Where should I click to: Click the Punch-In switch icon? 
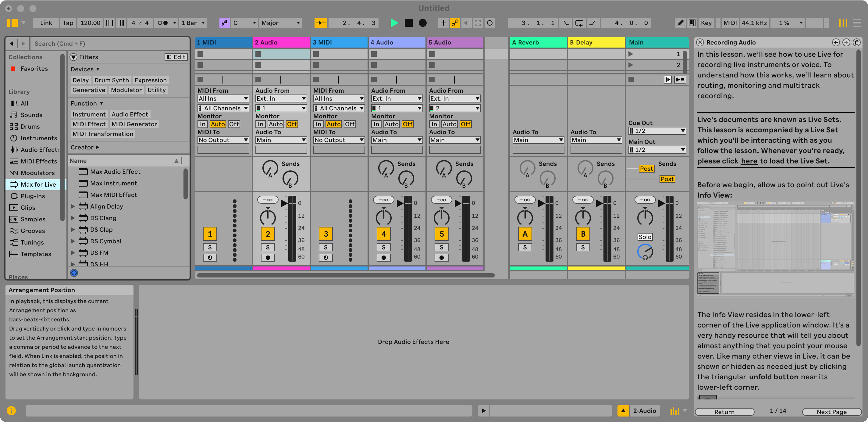click(565, 23)
